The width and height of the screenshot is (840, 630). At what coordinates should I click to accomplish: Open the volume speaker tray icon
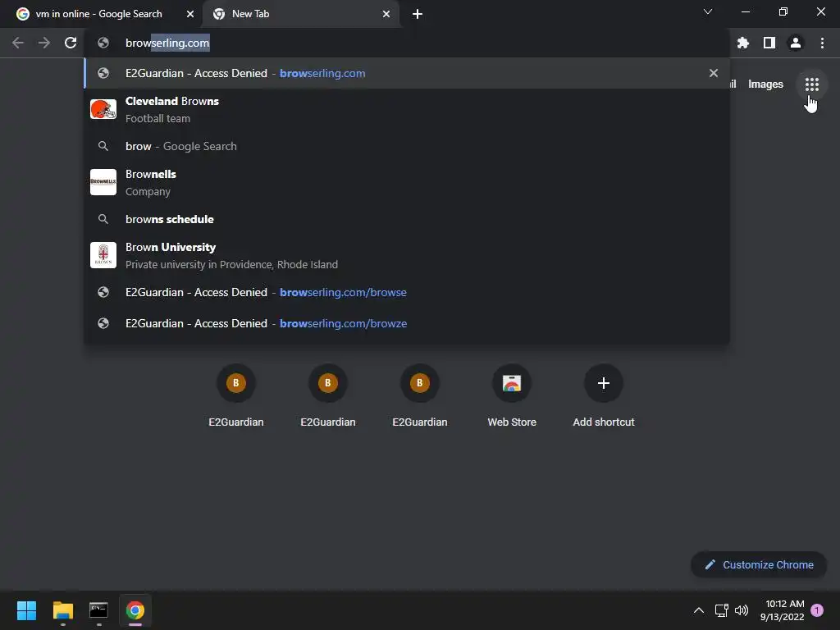click(742, 610)
